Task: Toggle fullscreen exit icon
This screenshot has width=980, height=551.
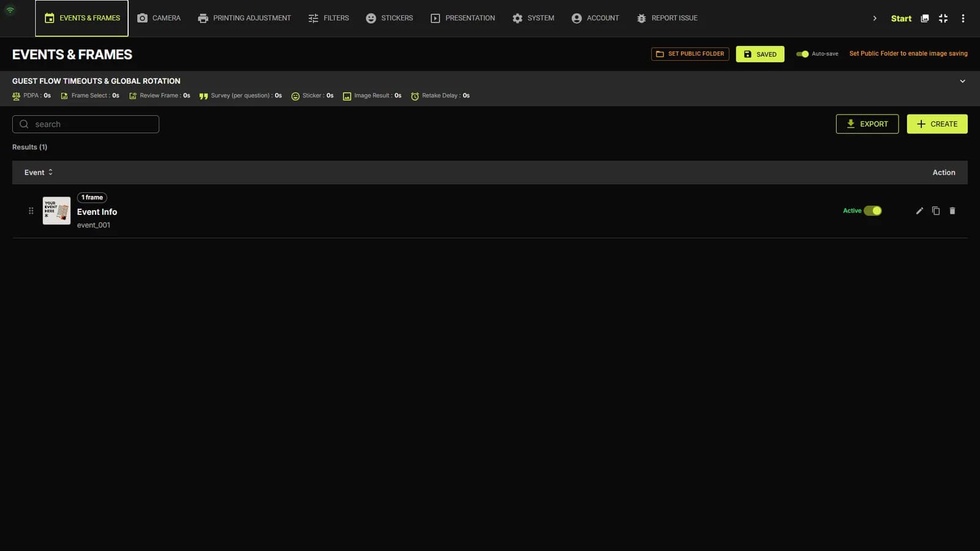Action: pyautogui.click(x=943, y=18)
